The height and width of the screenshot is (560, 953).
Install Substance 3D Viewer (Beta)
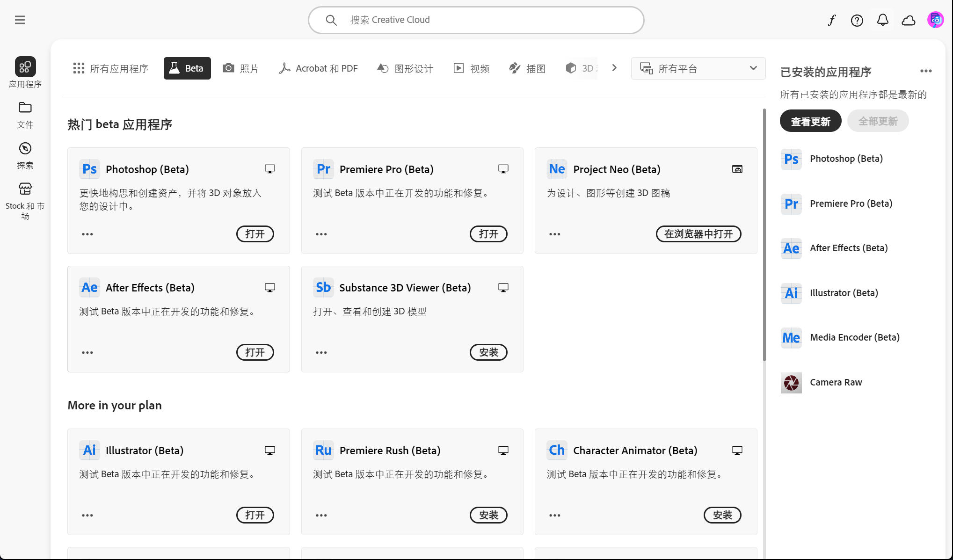[488, 352]
